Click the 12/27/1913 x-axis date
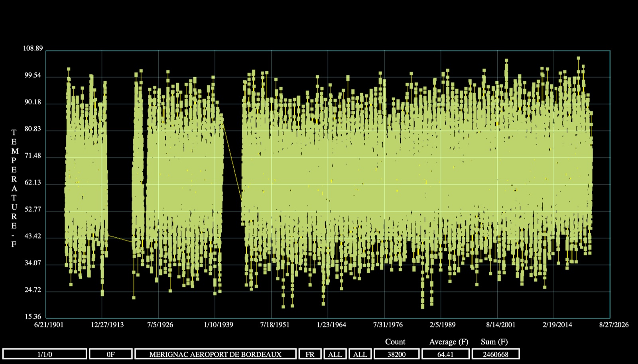Viewport: 638px width, 364px height. pyautogui.click(x=107, y=325)
